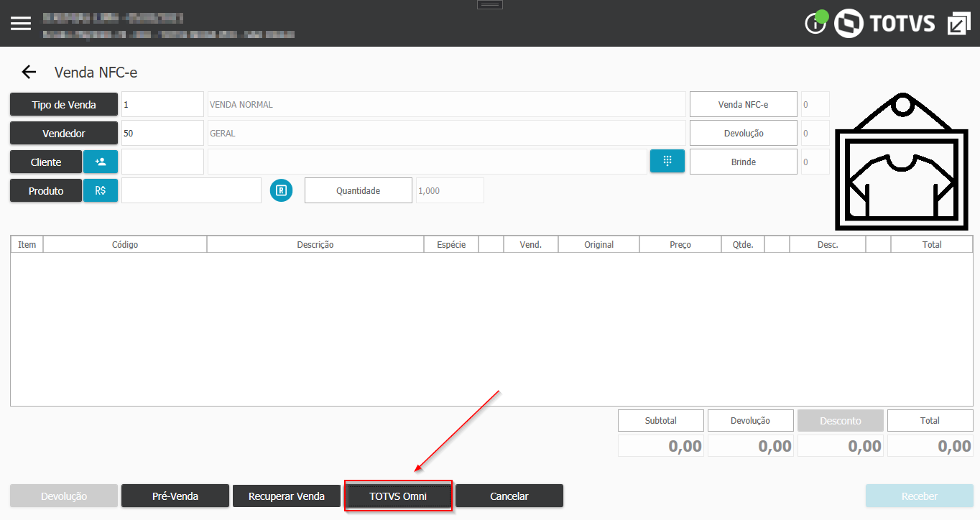Viewport: 980px width, 520px height.
Task: Focus the Cliente code input field
Action: pyautogui.click(x=162, y=162)
